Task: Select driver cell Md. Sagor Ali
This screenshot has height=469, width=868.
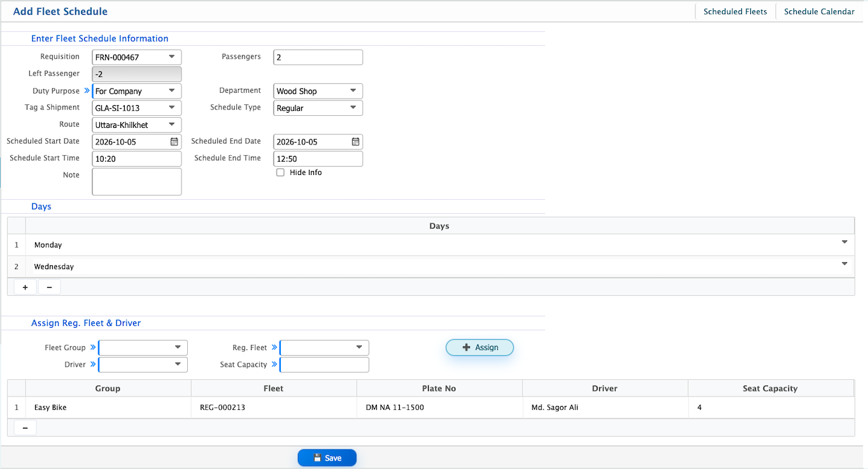Action: [x=605, y=407]
